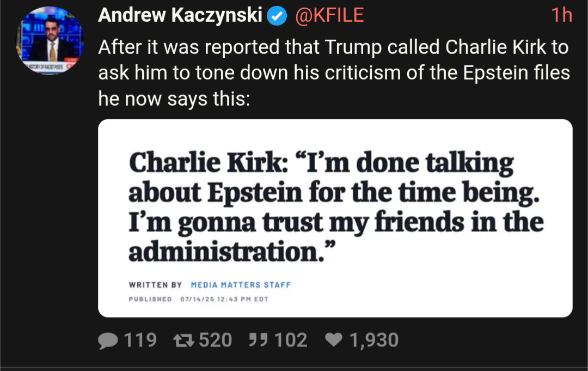Click the 520 retweets count
588x371 pixels.
[x=215, y=340]
